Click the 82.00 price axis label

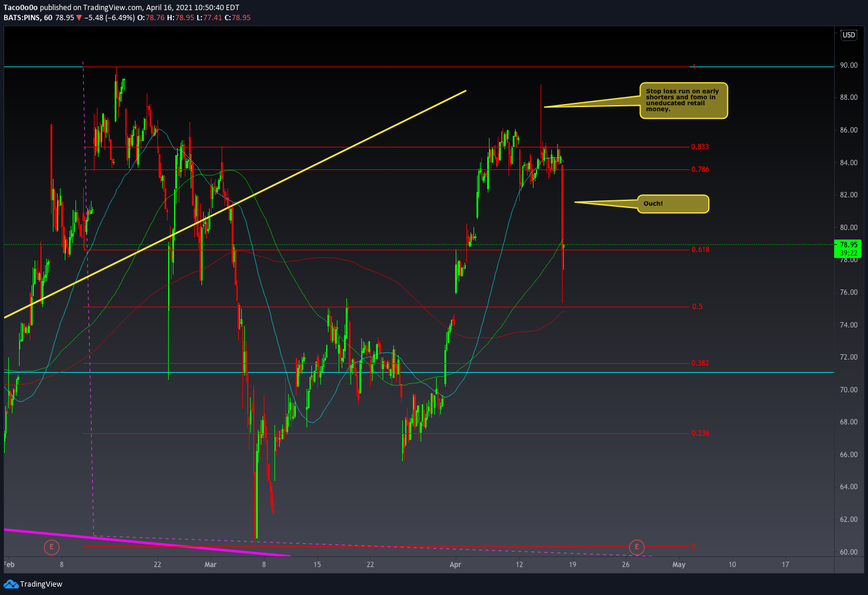848,195
